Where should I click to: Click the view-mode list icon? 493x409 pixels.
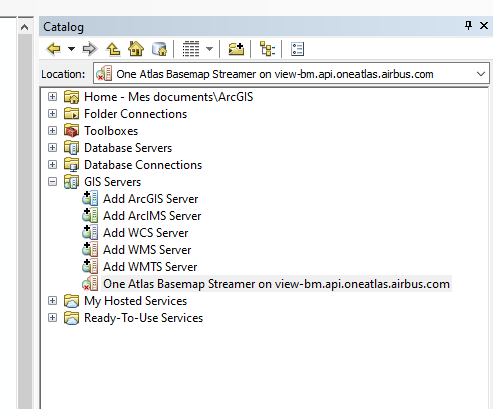191,49
